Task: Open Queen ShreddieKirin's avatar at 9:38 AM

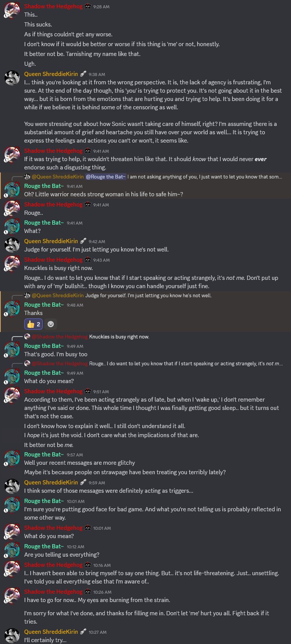Action: tap(12, 78)
